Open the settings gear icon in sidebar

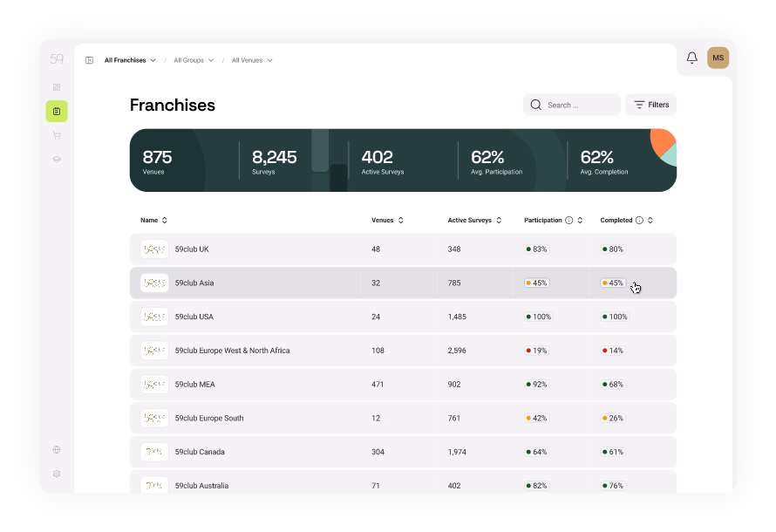[x=57, y=474]
